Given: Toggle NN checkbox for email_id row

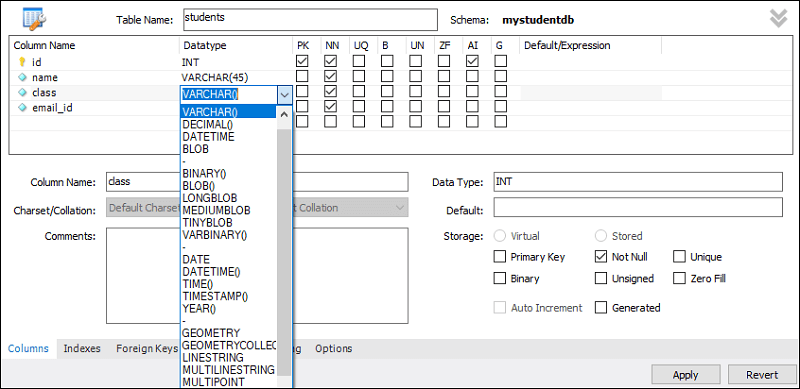Looking at the screenshot, I should tap(331, 107).
